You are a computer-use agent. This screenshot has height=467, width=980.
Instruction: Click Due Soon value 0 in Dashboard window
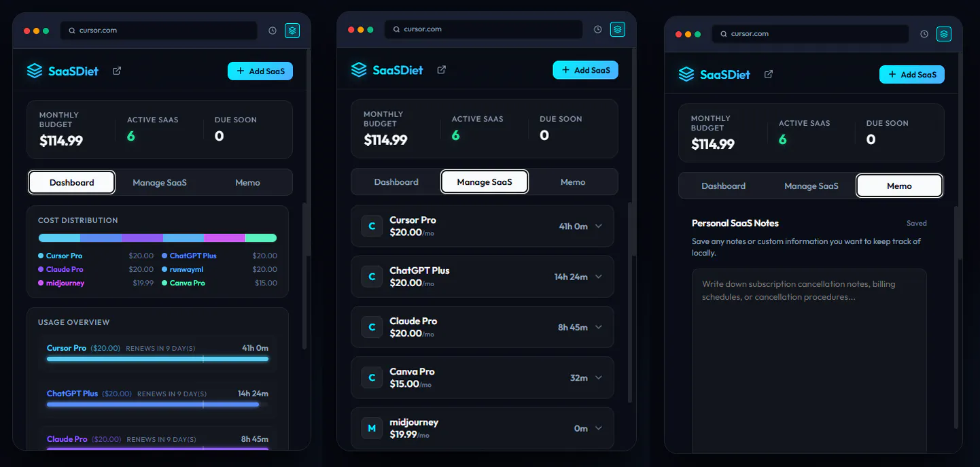coord(219,136)
